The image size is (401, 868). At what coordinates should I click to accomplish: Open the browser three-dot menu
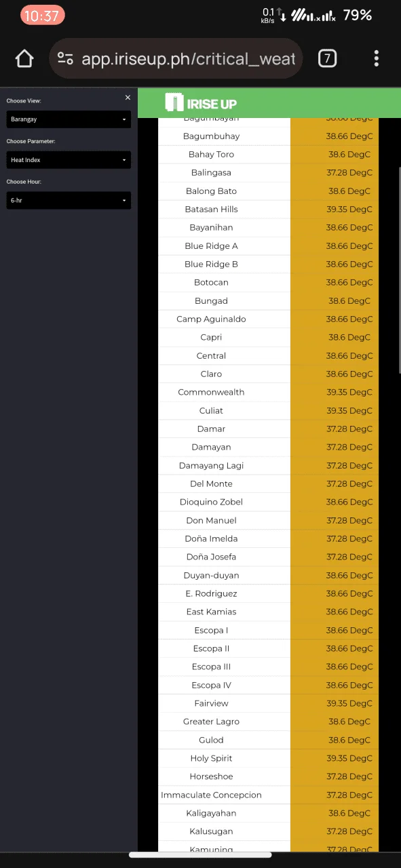[377, 58]
